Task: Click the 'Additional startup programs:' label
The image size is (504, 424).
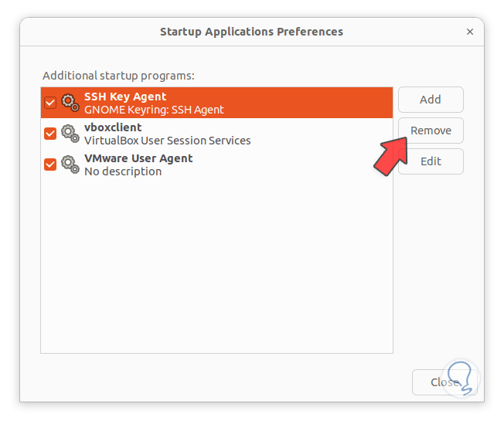Action: (x=118, y=76)
